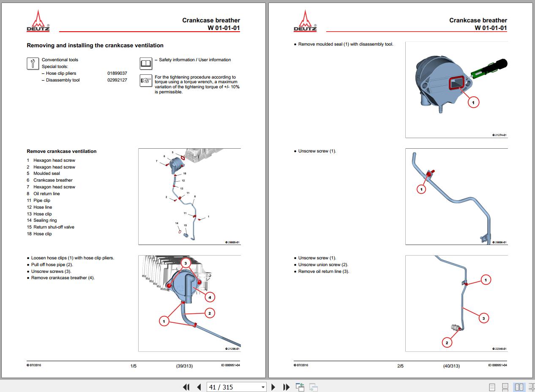This screenshot has width=535, height=392.
Task: Go to the first page
Action: coord(186,387)
